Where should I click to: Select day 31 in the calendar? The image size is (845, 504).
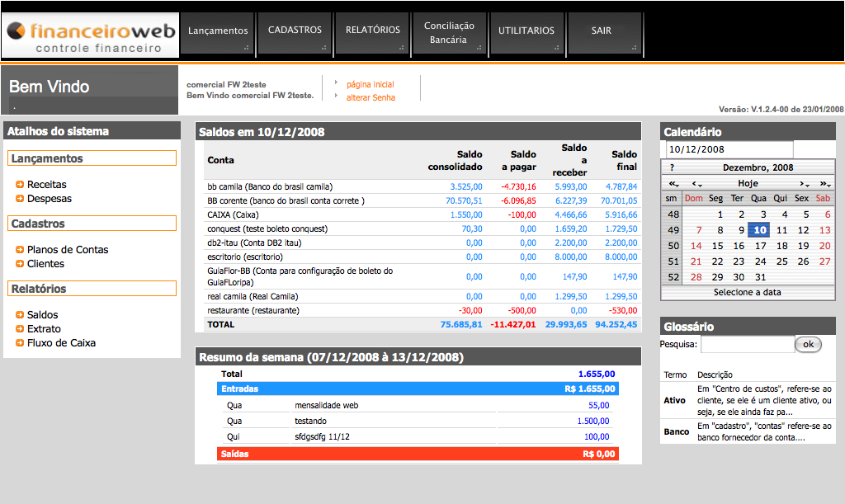pos(760,277)
